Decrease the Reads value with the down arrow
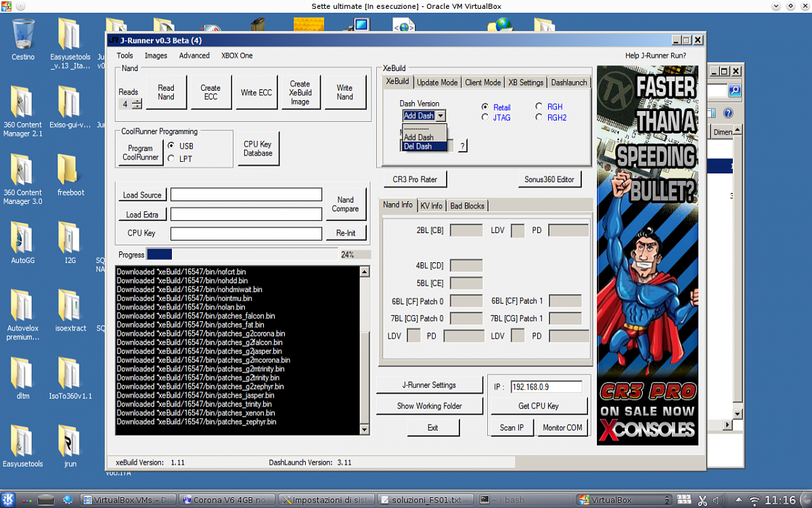812x508 pixels. (137, 106)
